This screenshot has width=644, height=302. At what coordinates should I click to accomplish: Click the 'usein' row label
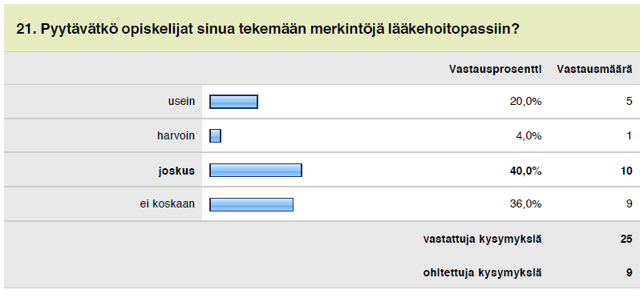(x=181, y=102)
